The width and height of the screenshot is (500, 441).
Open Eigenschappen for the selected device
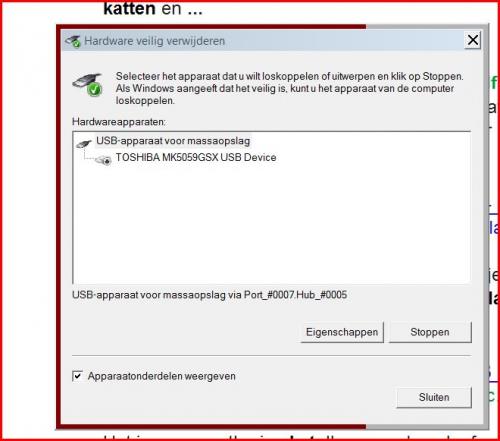click(x=342, y=332)
